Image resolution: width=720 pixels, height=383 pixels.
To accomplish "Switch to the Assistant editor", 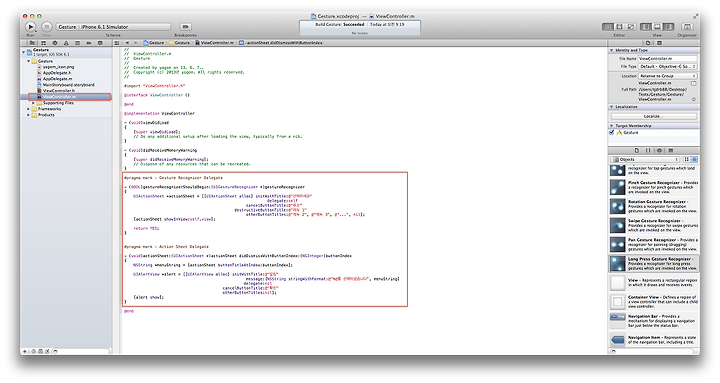I will tap(619, 27).
